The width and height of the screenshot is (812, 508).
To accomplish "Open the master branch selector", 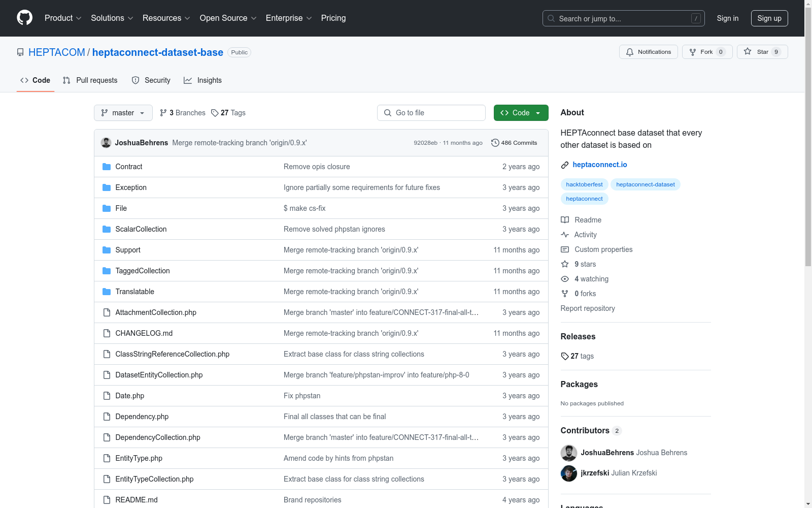I will (123, 113).
